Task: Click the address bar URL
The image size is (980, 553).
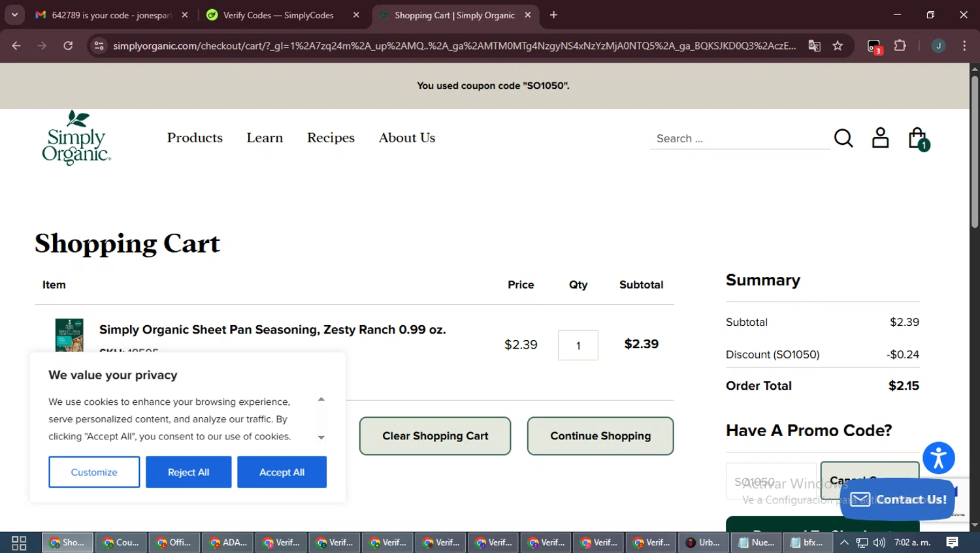Action: (454, 46)
